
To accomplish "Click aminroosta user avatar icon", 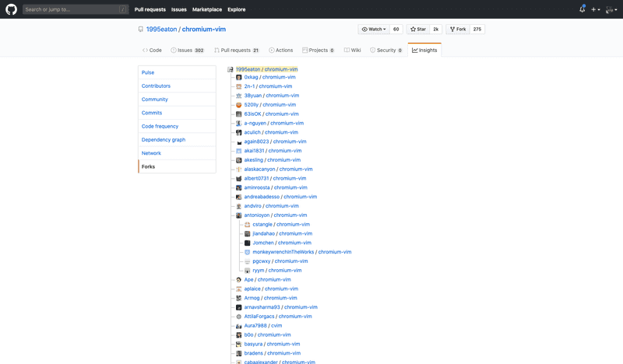I will point(239,187).
